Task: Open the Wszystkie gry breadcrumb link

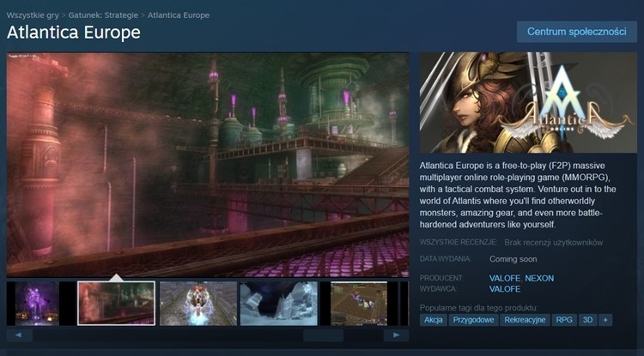Action: click(x=33, y=15)
